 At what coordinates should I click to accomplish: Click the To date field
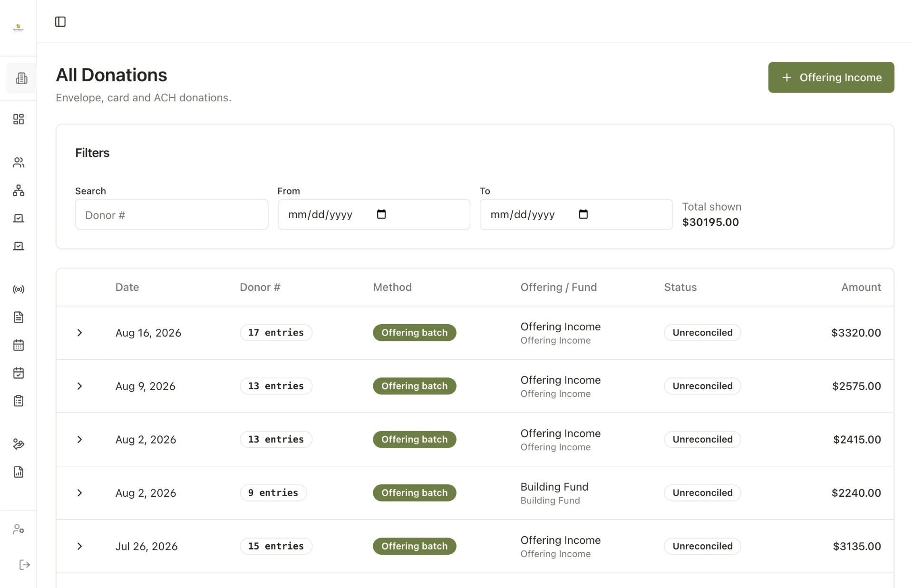[x=576, y=214]
